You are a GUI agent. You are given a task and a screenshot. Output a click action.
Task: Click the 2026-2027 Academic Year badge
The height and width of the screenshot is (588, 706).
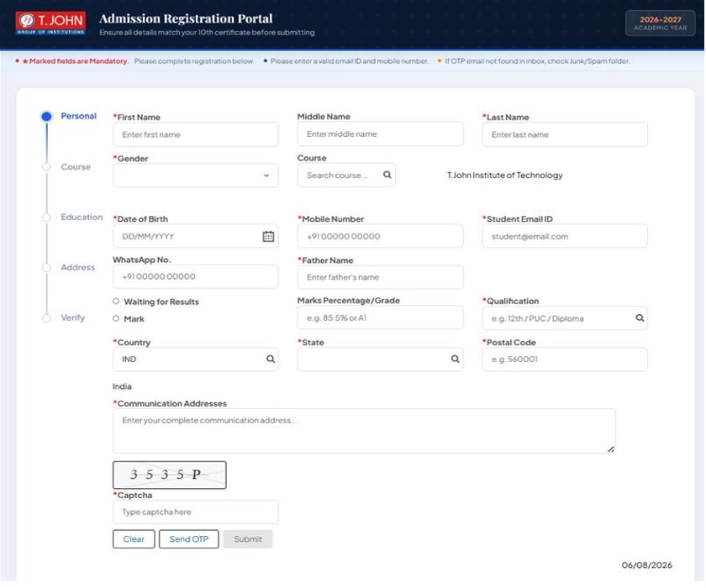coord(660,23)
